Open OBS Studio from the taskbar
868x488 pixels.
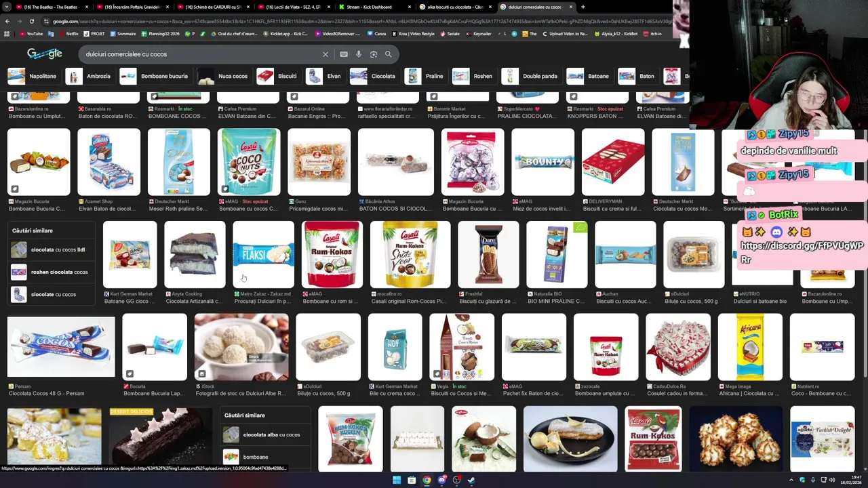(456, 481)
